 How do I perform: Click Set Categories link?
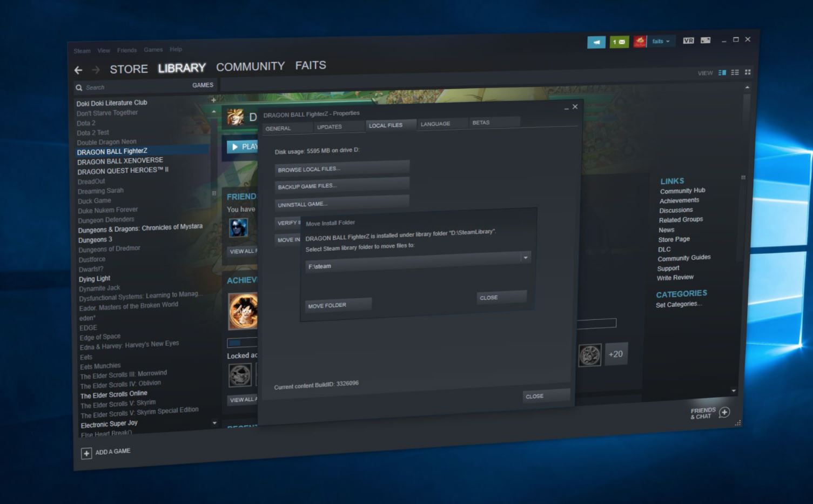(x=678, y=304)
